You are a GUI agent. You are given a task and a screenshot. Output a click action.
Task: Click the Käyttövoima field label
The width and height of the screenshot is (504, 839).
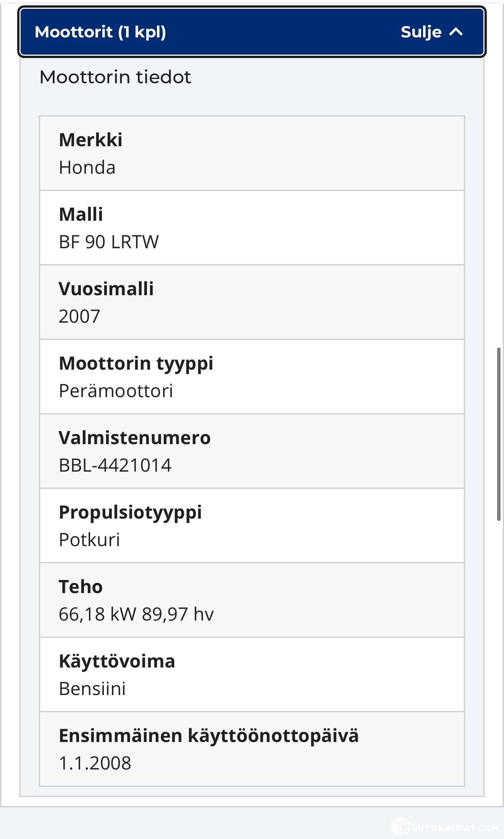pos(117,661)
